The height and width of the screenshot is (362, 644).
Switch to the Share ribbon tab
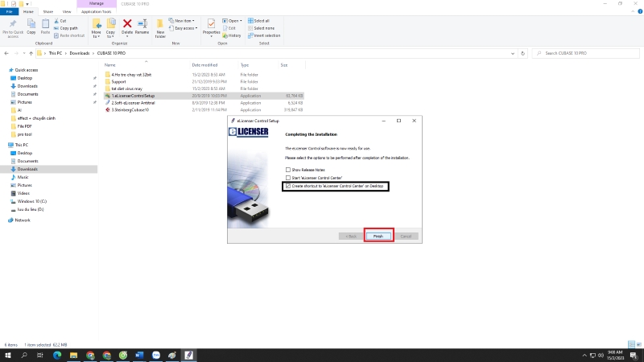coord(48,11)
